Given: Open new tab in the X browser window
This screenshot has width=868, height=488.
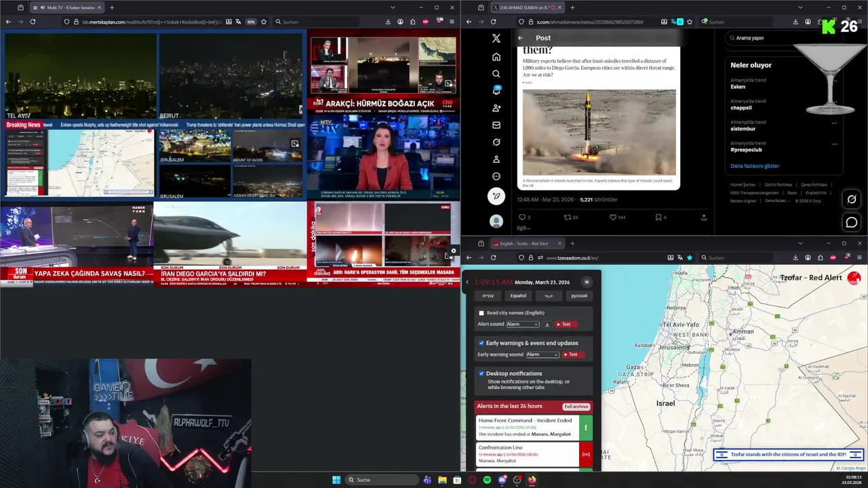Looking at the screenshot, I should 572,7.
